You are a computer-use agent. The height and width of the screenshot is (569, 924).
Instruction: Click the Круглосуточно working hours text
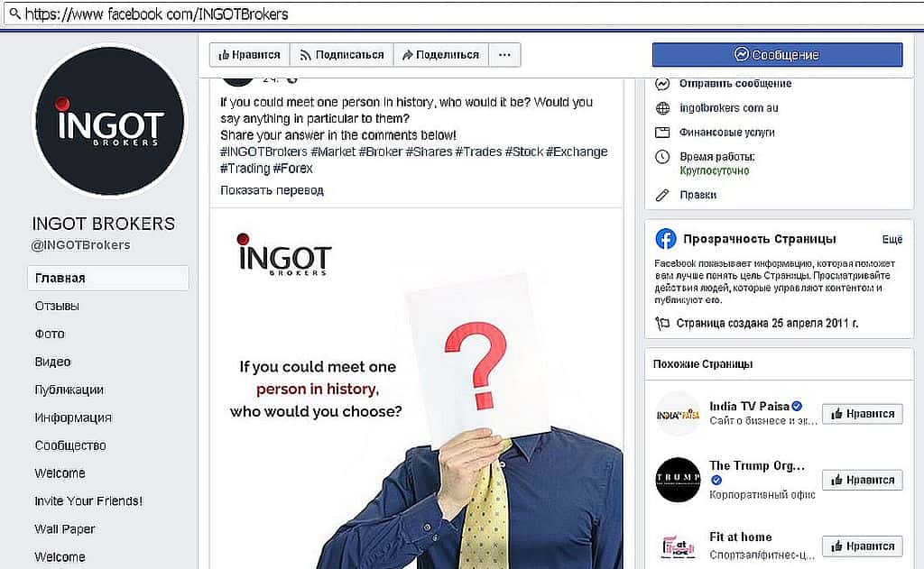coord(715,170)
